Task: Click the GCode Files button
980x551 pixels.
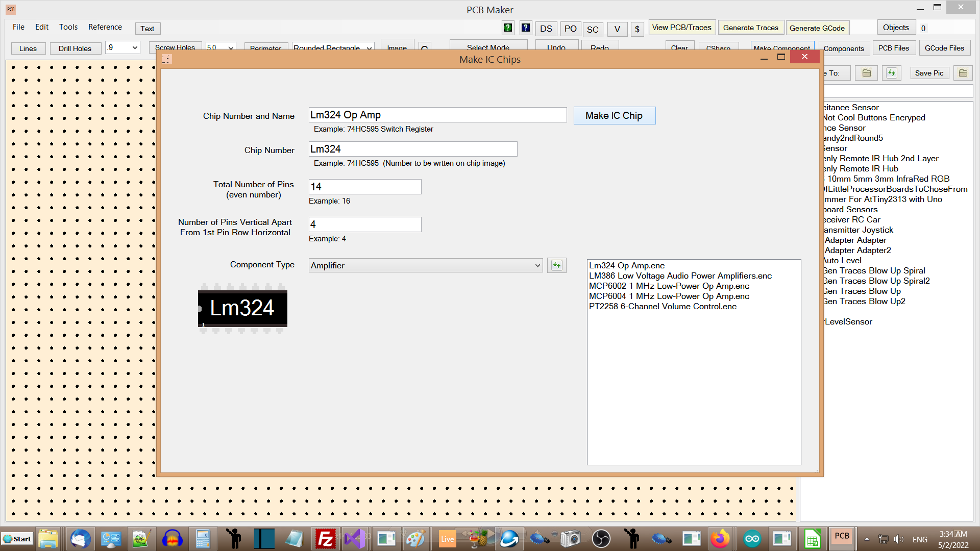Action: point(944,48)
